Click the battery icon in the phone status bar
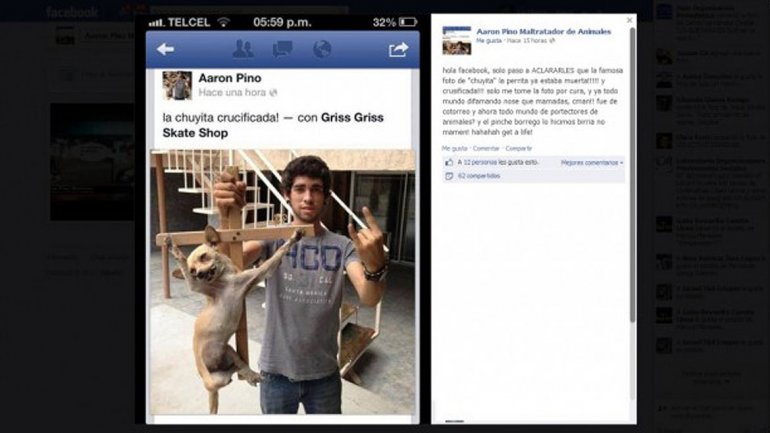The height and width of the screenshot is (433, 770). (408, 22)
